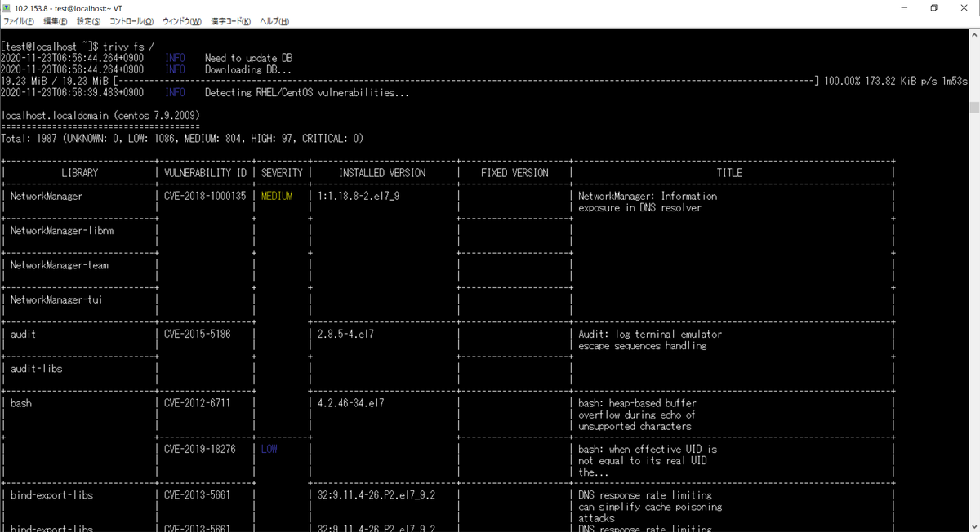Click the FIXED VERSION column header

coord(514,173)
